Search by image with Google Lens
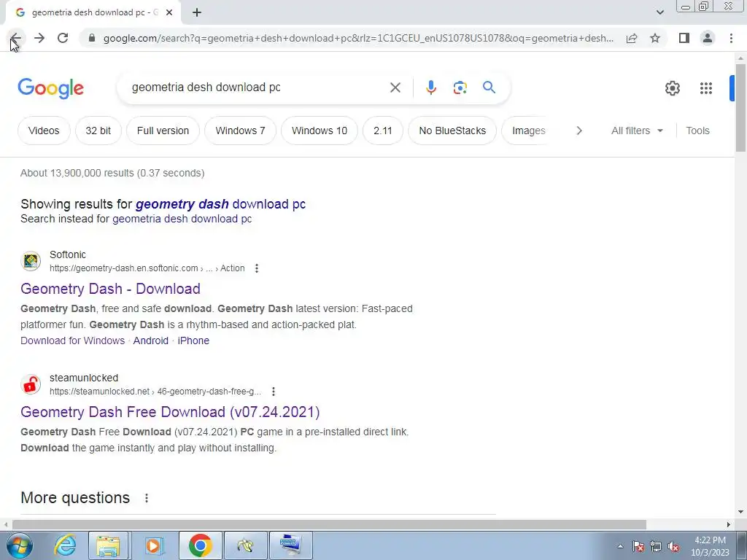The width and height of the screenshot is (747, 560). point(460,87)
